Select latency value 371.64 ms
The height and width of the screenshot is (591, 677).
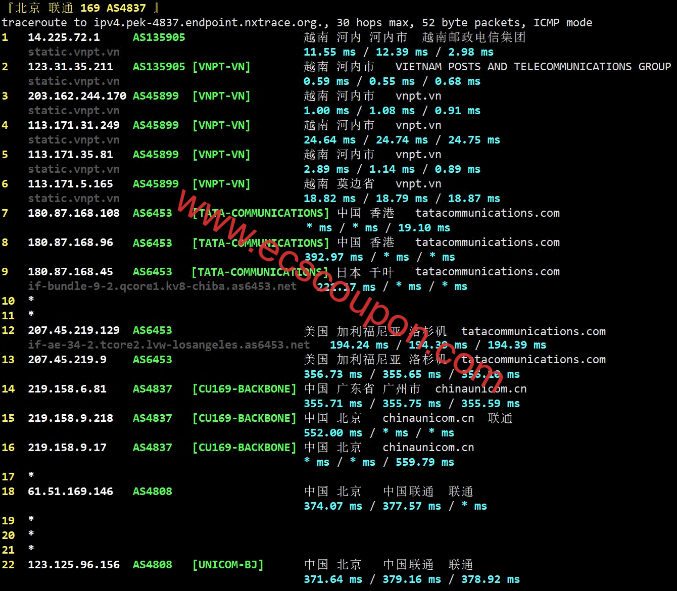[333, 579]
